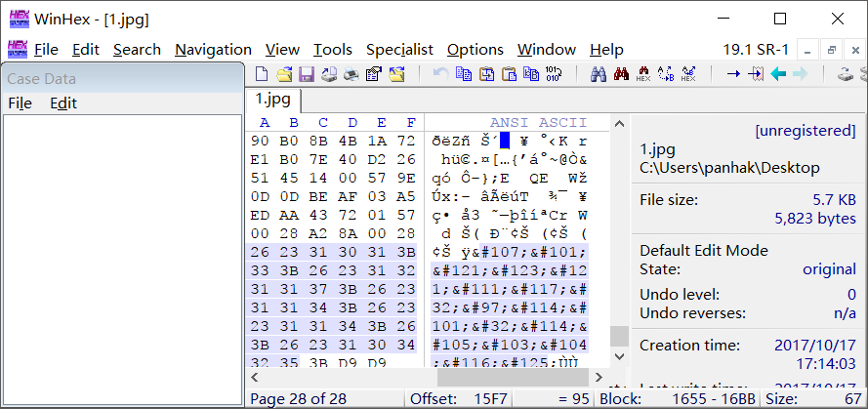Click the HEX icon beside File menu

[x=18, y=49]
